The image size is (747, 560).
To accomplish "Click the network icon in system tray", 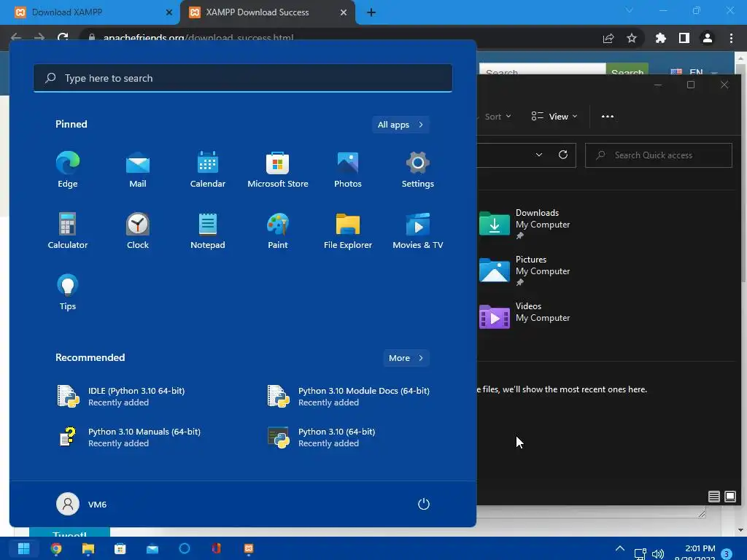I will [640, 553].
